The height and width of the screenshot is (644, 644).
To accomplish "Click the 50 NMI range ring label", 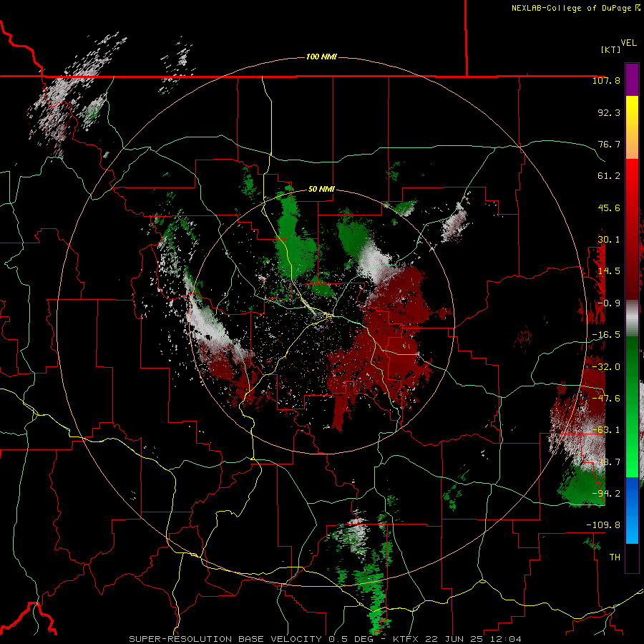I will (321, 189).
